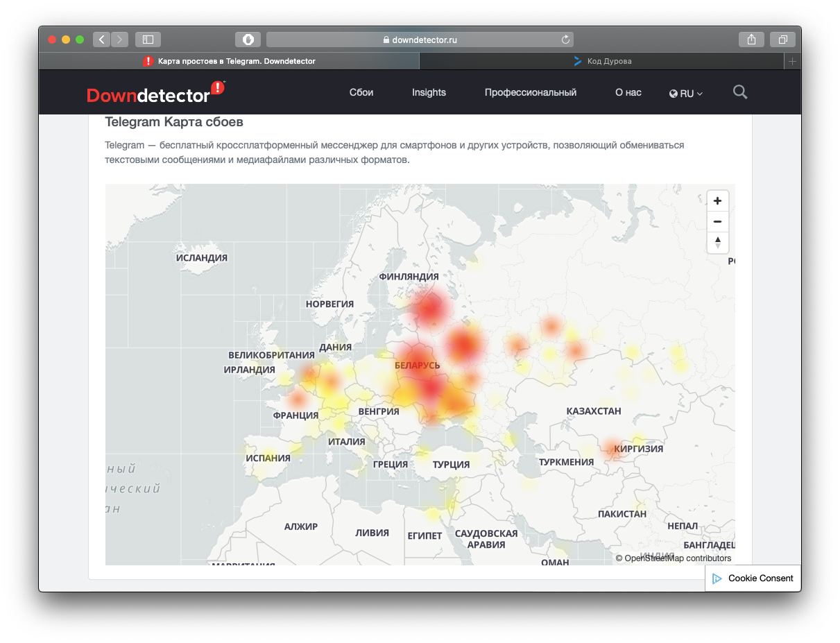The image size is (840, 643).
Task: Go back with Safari's back arrow
Action: (102, 40)
